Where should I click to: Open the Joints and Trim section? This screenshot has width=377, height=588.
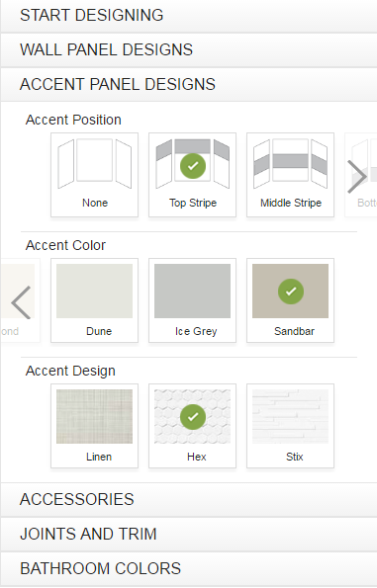(x=189, y=535)
